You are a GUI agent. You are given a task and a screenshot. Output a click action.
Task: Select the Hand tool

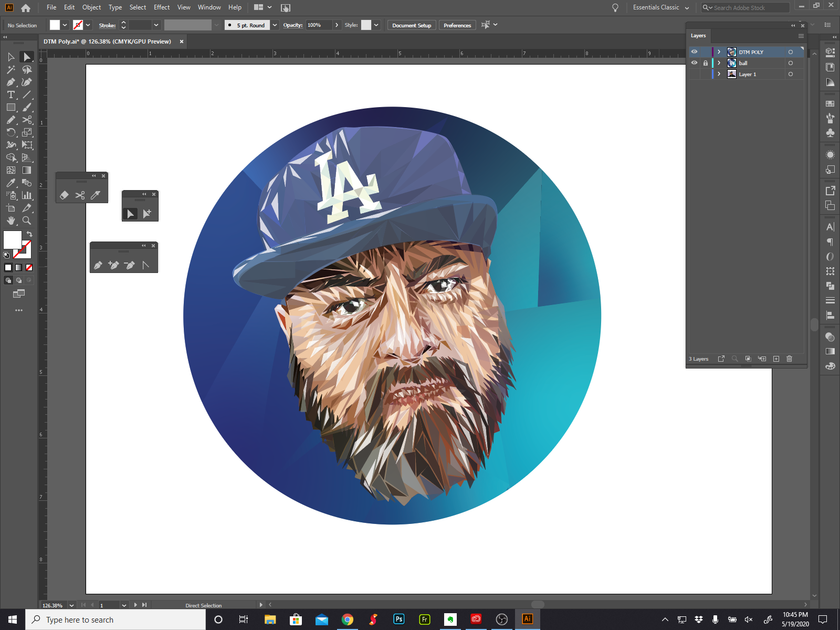(x=10, y=220)
